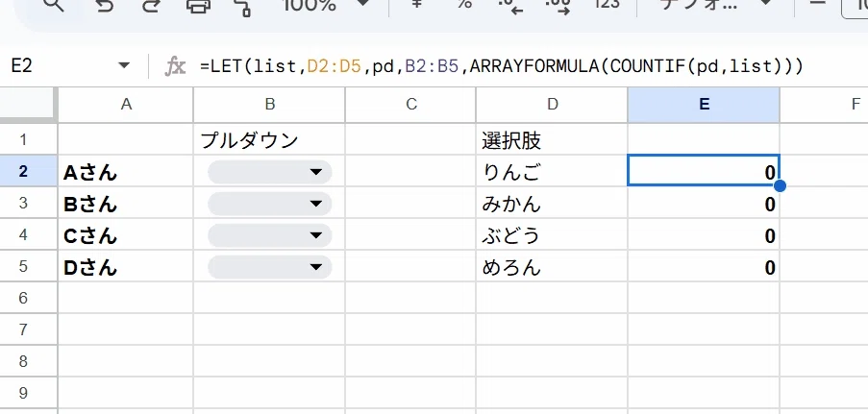
Task: Apply yen currency format icon
Action: [418, 3]
